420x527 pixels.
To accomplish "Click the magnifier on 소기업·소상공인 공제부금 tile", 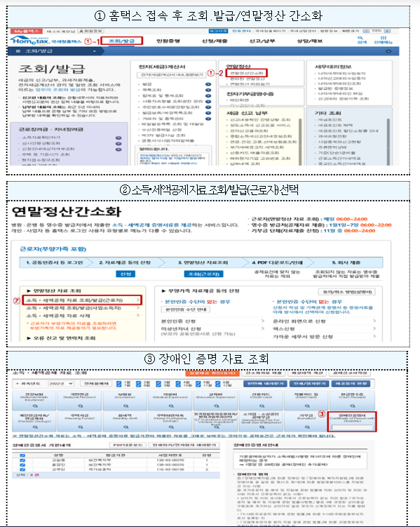I will [262, 427].
